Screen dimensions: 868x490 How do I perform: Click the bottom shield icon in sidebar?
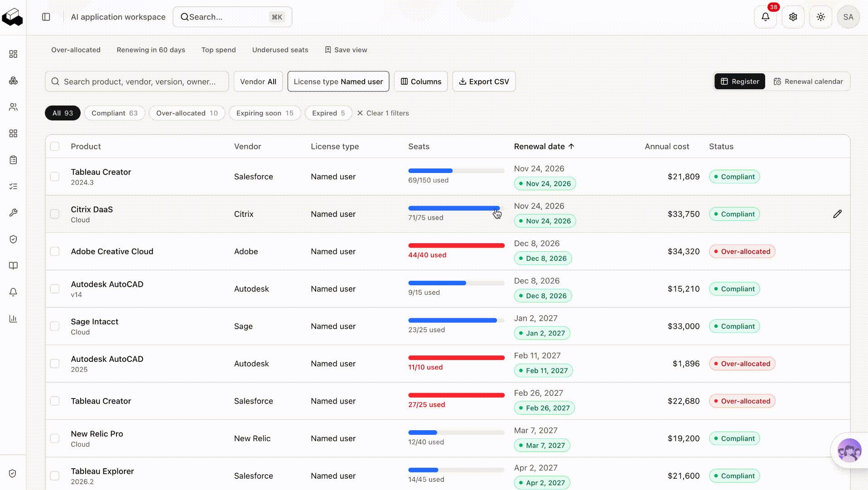pos(13,473)
